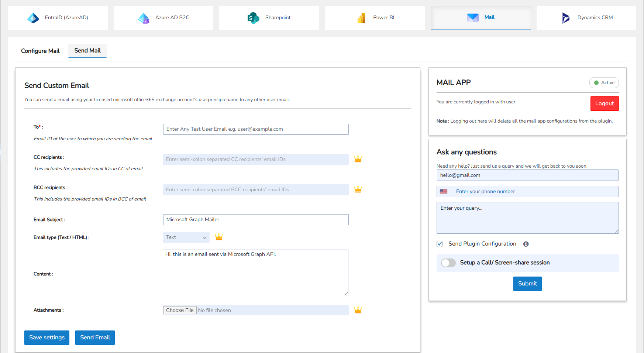Viewport: 644px width, 353px height.
Task: Uncheck the Send Plugin Configuration checkbox
Action: pos(440,244)
